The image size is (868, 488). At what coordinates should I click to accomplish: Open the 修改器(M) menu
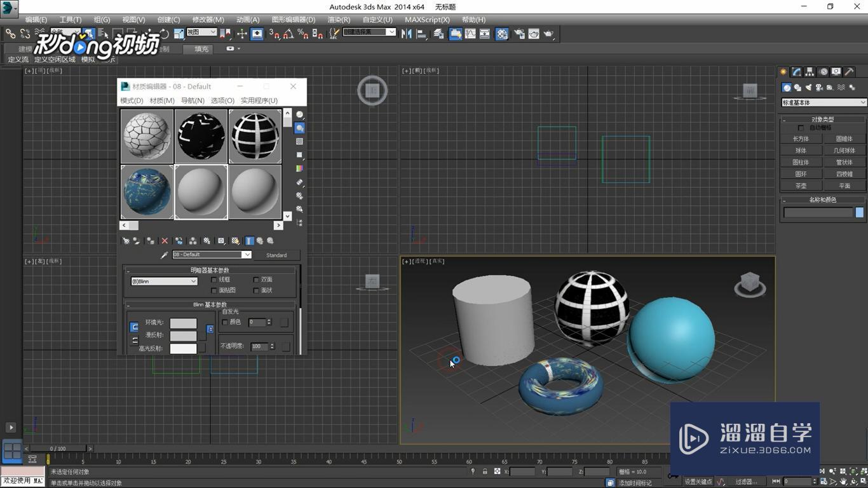[208, 20]
